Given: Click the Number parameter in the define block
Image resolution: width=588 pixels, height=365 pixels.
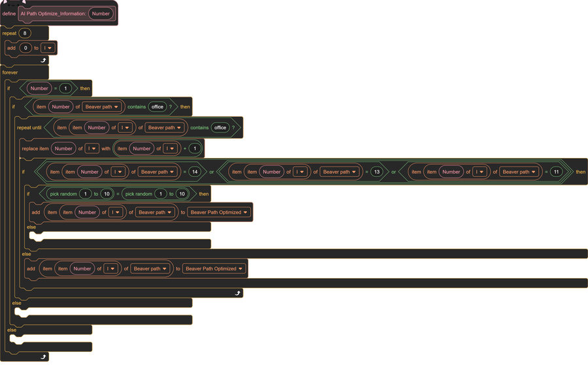Looking at the screenshot, I should point(101,14).
